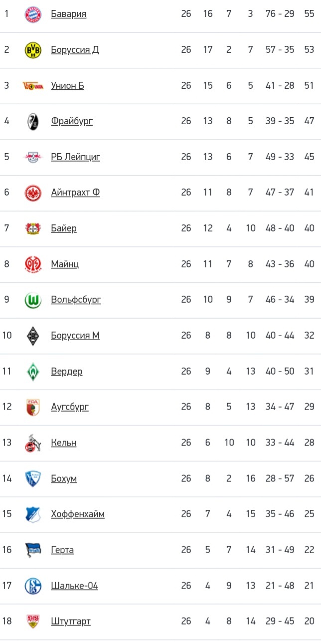Go to the Бохум team page
321x644 pixels.
pyautogui.click(x=64, y=479)
